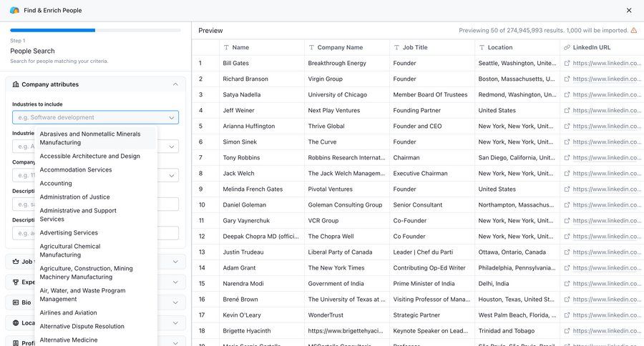Screen dimensions: 644x346
Task: Click external link icon in Melinda French Gates row
Action: click(x=567, y=189)
